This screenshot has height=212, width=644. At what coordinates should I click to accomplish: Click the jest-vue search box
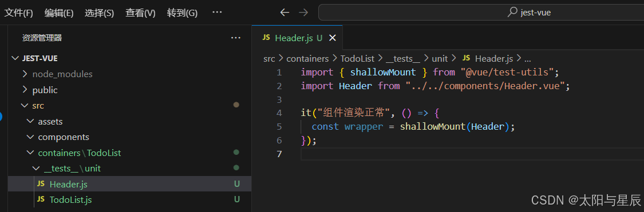(x=481, y=13)
